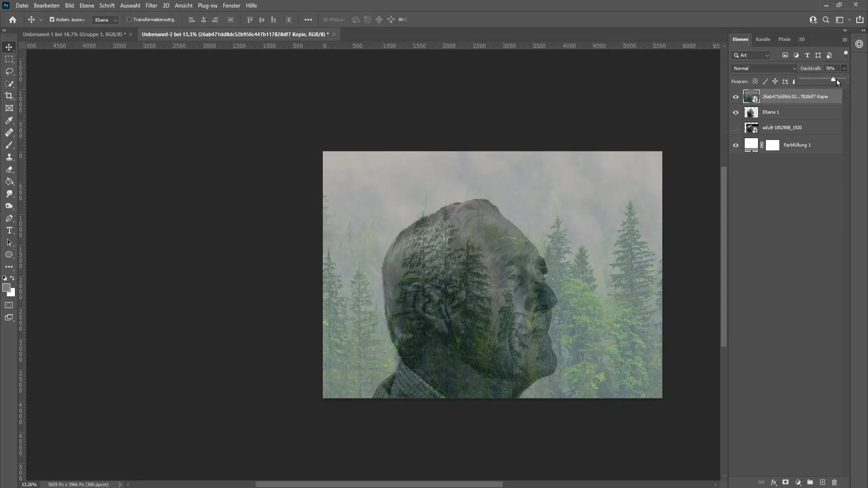Screen dimensions: 868x488
Task: Open the Filter menu
Action: tap(151, 5)
